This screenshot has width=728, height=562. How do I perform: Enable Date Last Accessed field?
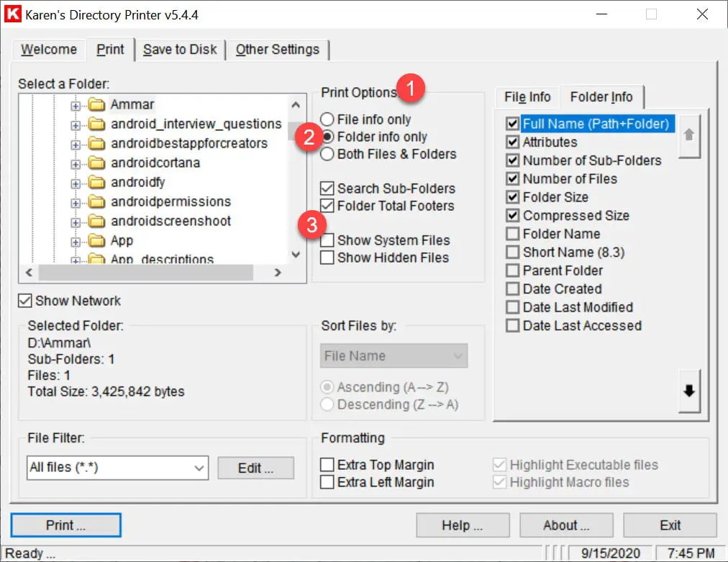(513, 325)
